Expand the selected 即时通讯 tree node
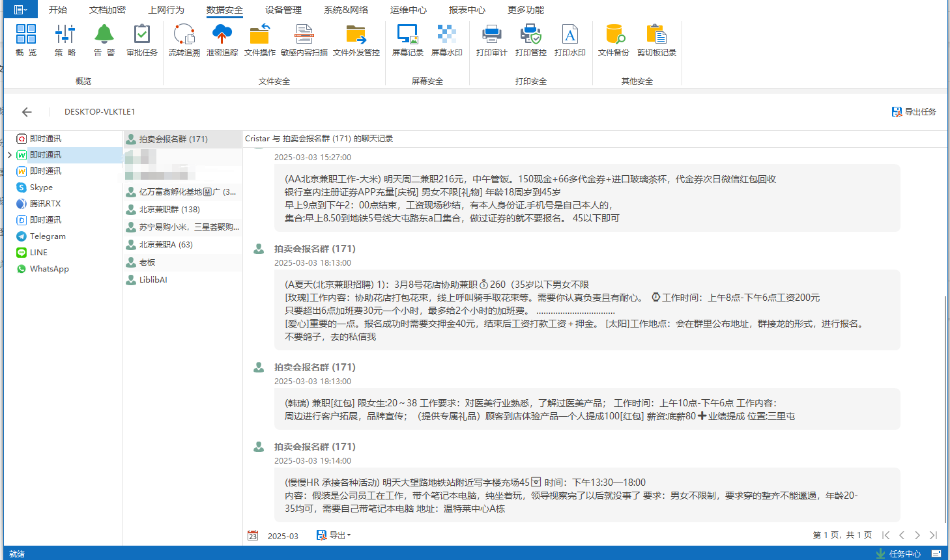 (x=10, y=155)
